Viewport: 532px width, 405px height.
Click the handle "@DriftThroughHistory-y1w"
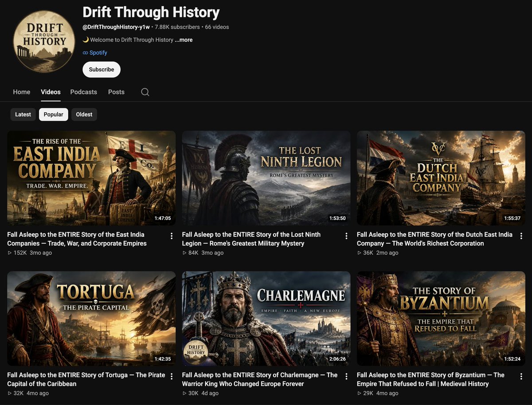coord(116,27)
